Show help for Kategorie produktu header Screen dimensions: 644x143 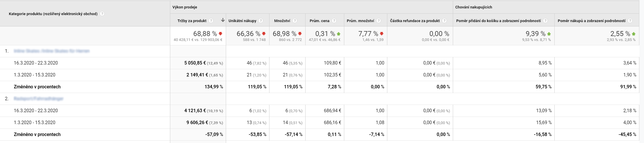point(102,14)
